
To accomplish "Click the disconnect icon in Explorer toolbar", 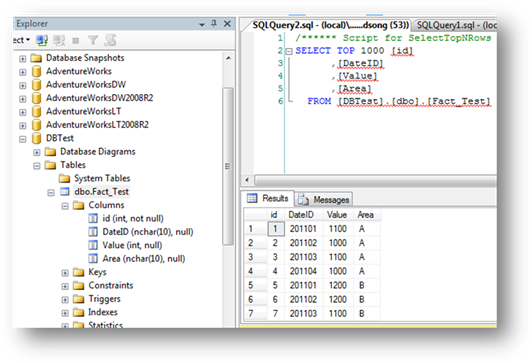I will tap(59, 40).
